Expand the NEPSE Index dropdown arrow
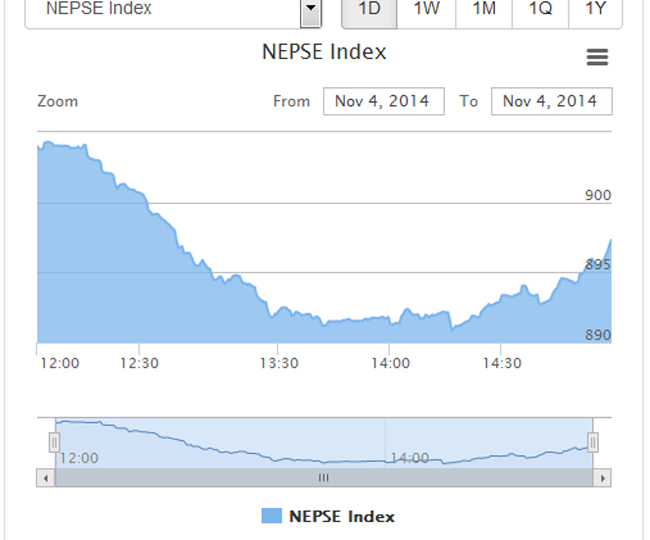This screenshot has width=650, height=540. 311,12
